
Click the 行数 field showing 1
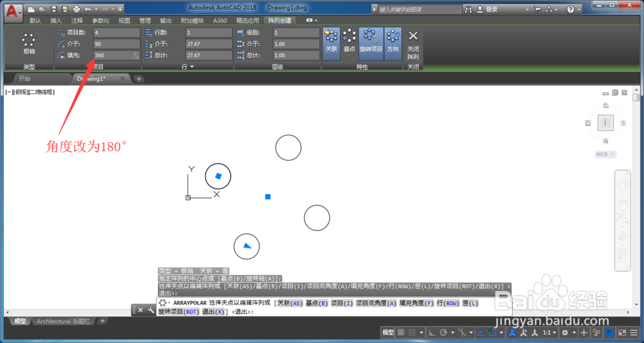point(209,33)
